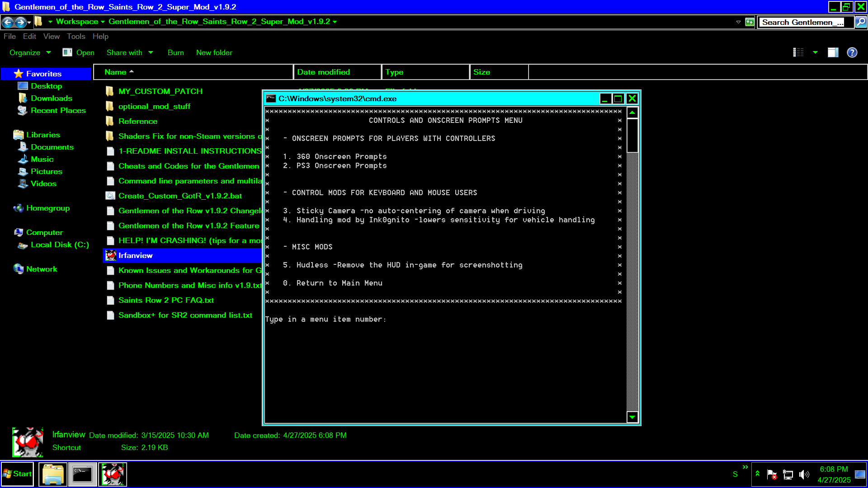Select Saints Row 2 PC FAQ.txt icon
Viewport: 868px width, 488px height.
(110, 300)
